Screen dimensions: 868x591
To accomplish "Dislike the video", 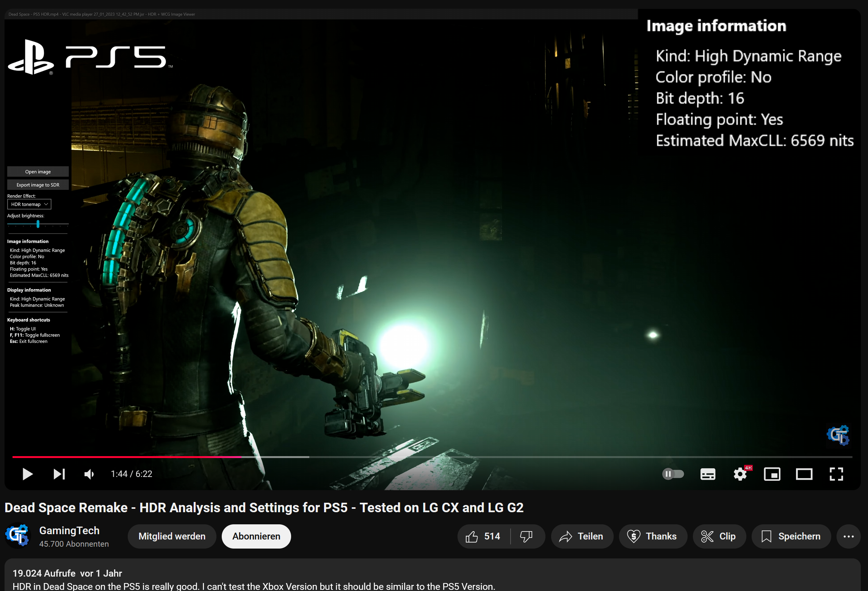I will point(526,536).
